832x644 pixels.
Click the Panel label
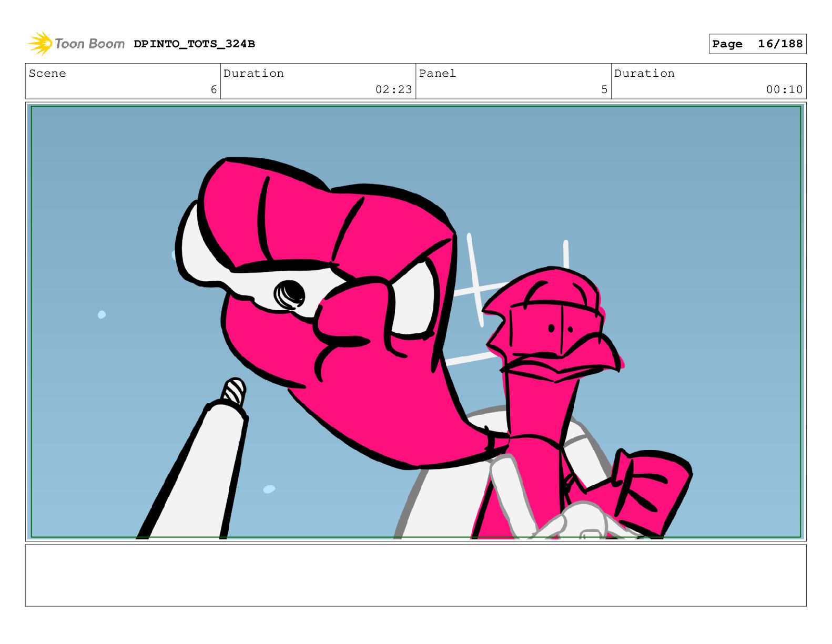[x=437, y=74]
